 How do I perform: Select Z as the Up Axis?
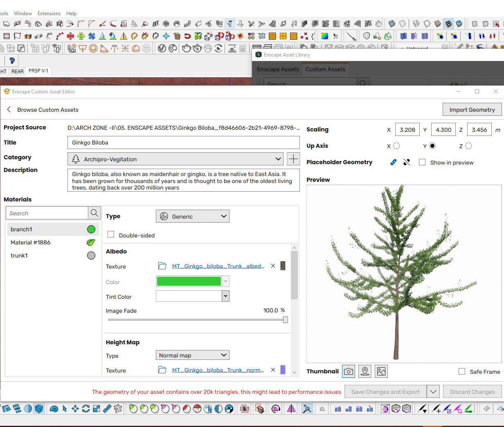[x=468, y=146]
